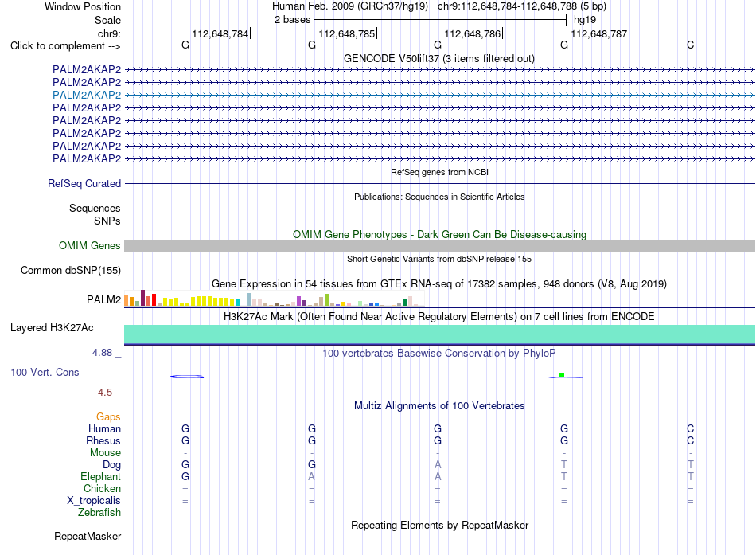The width and height of the screenshot is (756, 555).
Task: Open the OMIM Genes track label
Action: coord(90,245)
